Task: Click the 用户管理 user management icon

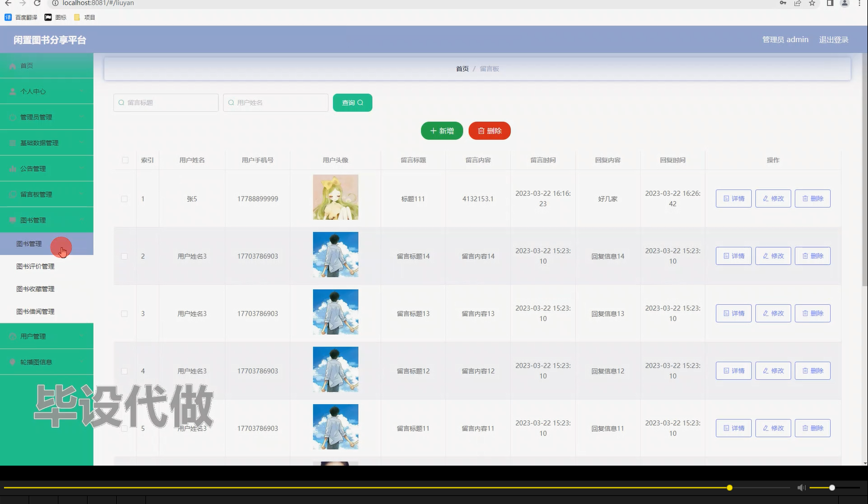Action: [x=12, y=336]
